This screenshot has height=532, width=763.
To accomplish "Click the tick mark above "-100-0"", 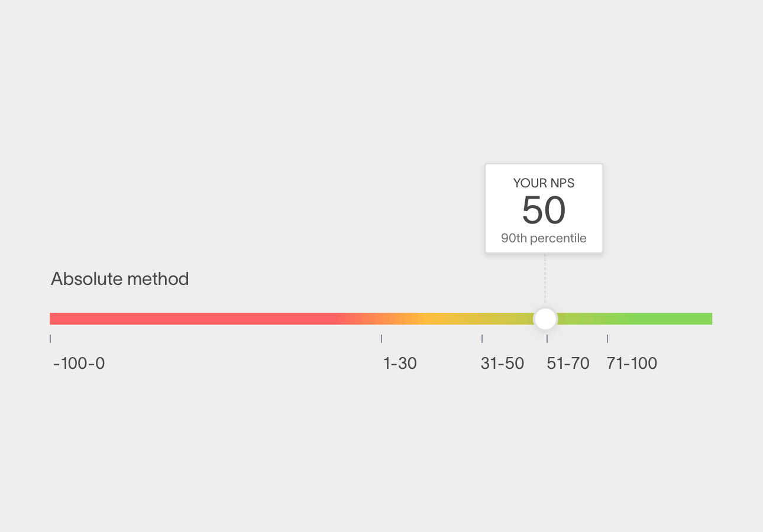I will (x=50, y=339).
